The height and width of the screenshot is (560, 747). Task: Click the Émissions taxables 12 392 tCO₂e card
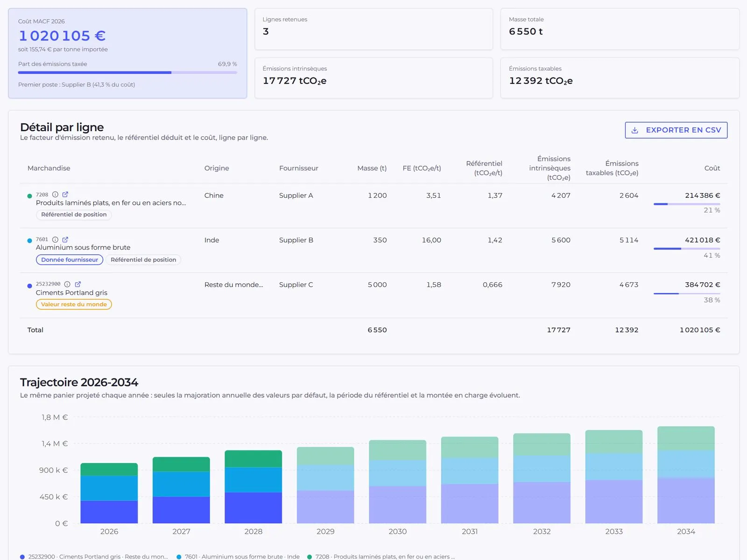620,78
